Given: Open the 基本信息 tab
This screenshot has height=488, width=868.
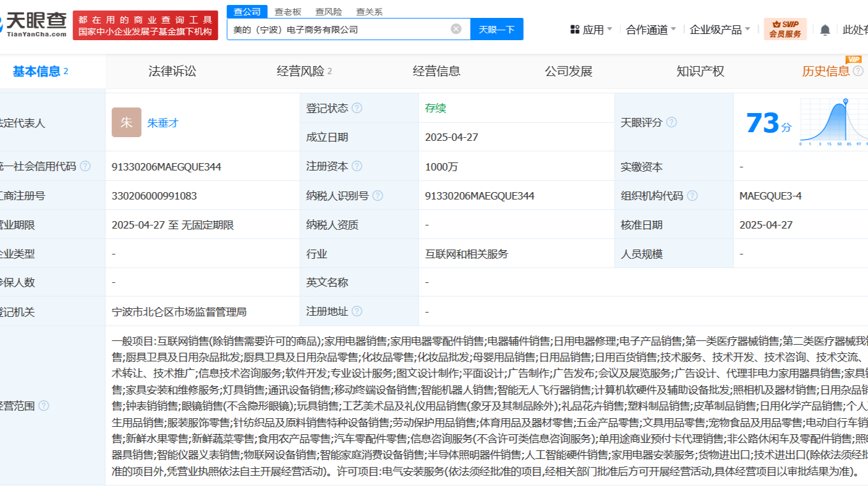Looking at the screenshot, I should click(41, 71).
